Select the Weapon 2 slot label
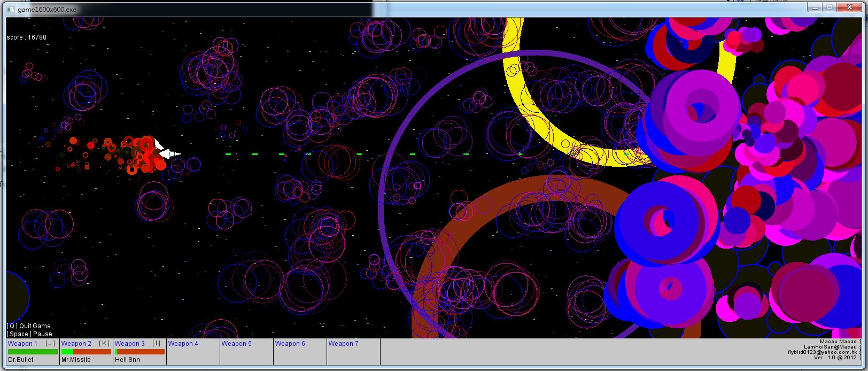The image size is (868, 371). tap(76, 343)
